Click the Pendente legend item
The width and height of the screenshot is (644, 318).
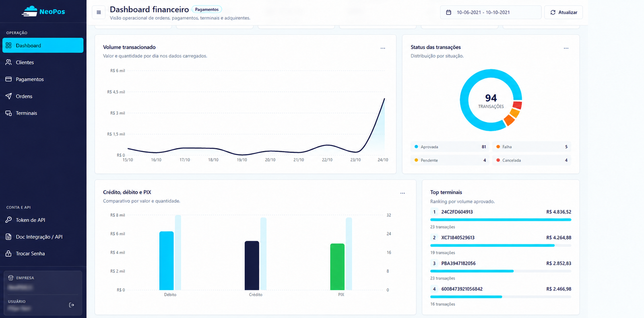[450, 160]
